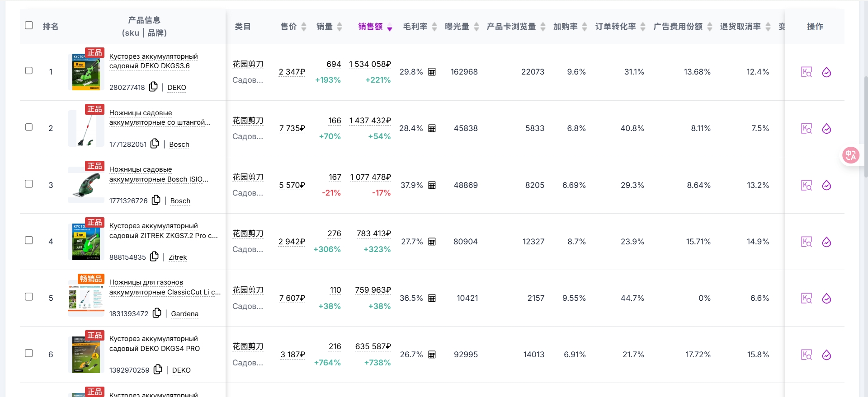868x397 pixels.
Task: Open DEKO brand link in rank 1 row
Action: [x=177, y=88]
